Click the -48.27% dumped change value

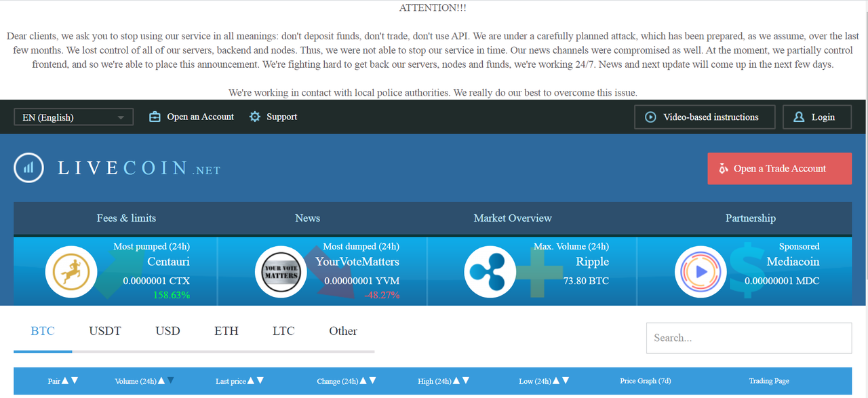(382, 295)
